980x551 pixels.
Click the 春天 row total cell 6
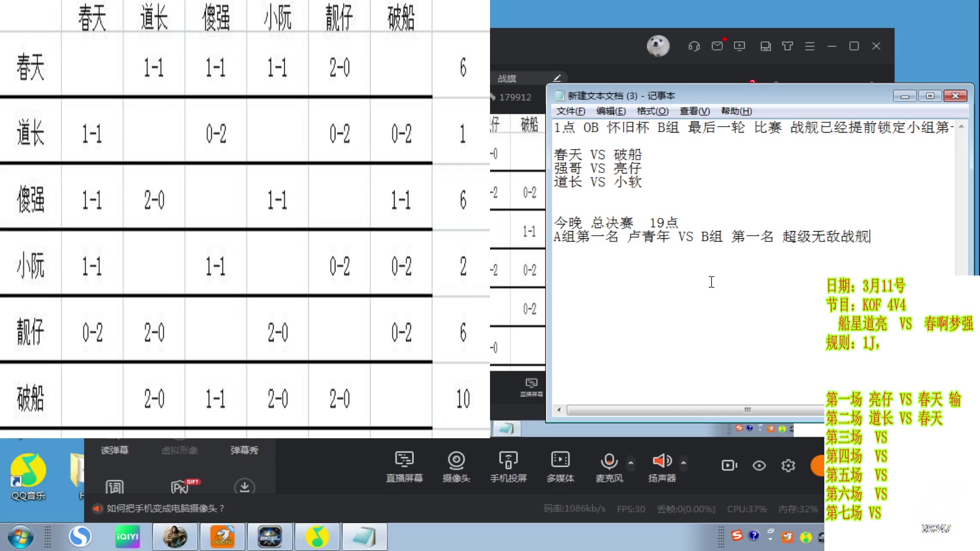click(x=463, y=67)
